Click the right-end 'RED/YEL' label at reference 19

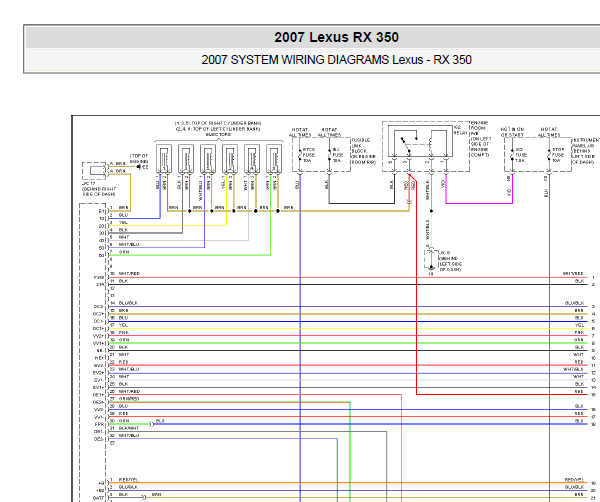[x=574, y=479]
